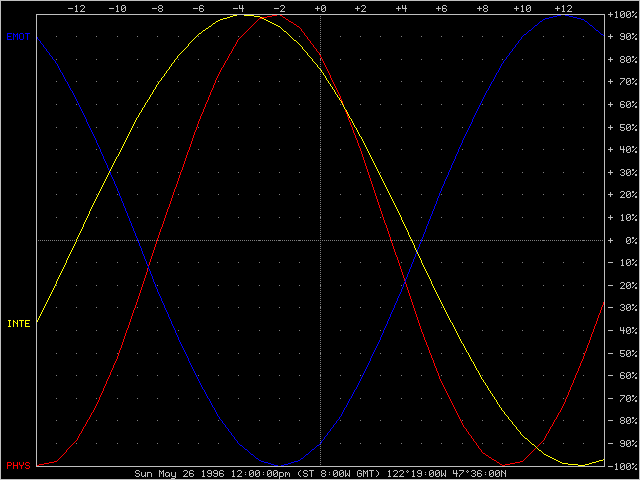
Task: Click the +0 day axis label
Action: [x=320, y=8]
